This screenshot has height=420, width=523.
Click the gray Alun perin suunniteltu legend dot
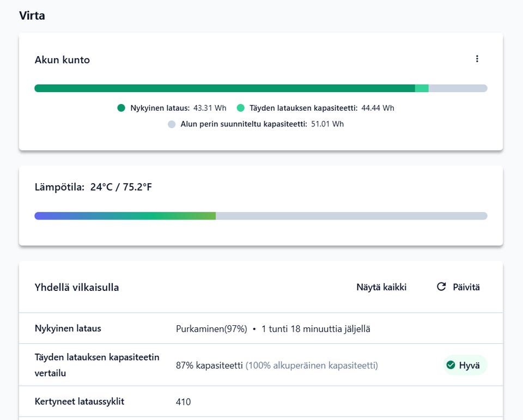172,124
